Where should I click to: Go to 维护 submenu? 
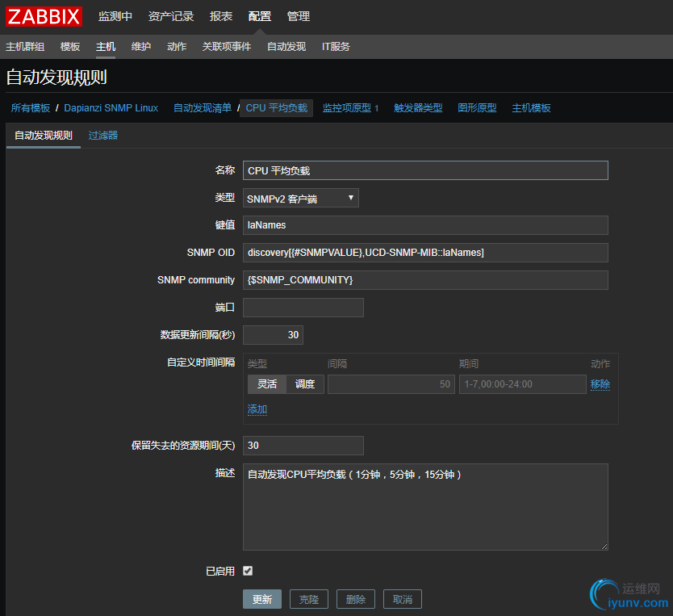(141, 46)
